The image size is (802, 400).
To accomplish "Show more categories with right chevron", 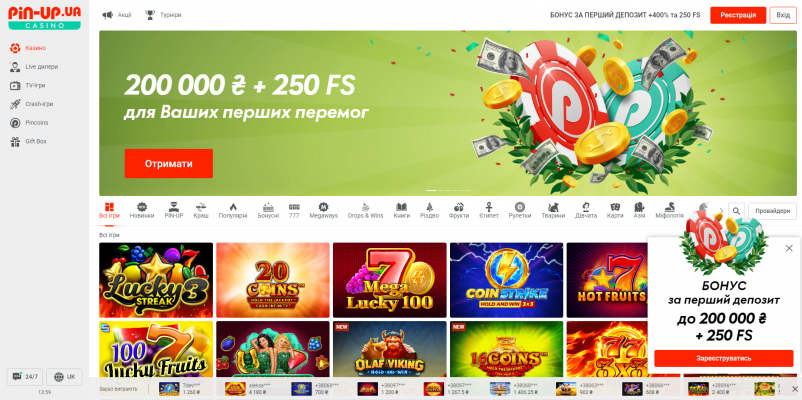I will coord(722,211).
